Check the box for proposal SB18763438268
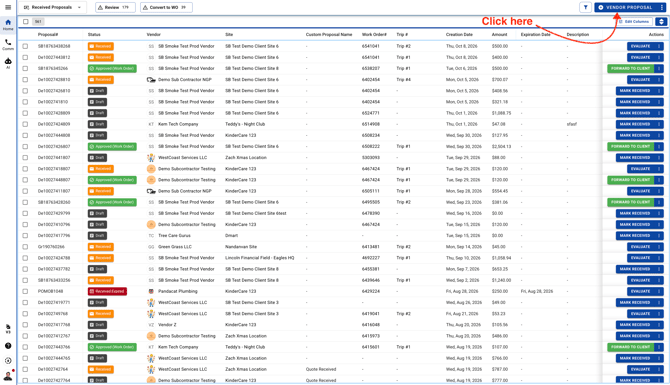The width and height of the screenshot is (670, 385). 25,46
